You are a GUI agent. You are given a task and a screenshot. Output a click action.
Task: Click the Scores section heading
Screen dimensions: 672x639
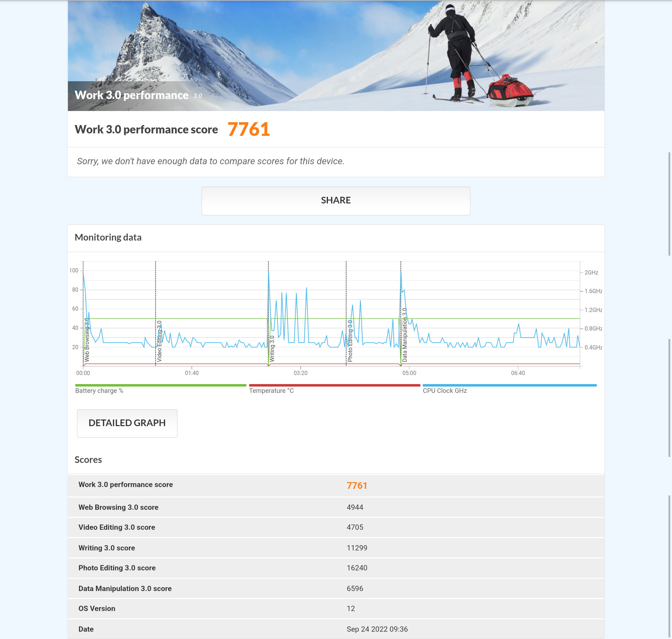[x=88, y=460]
